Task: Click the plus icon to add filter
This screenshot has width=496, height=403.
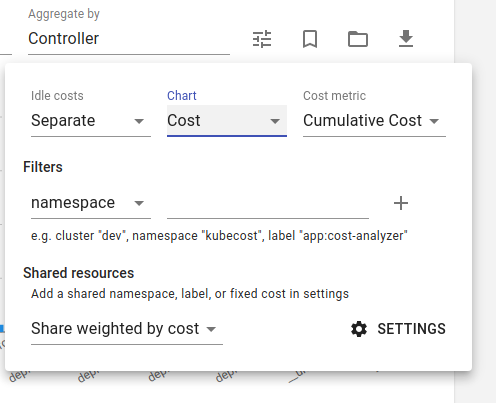Action: point(401,203)
